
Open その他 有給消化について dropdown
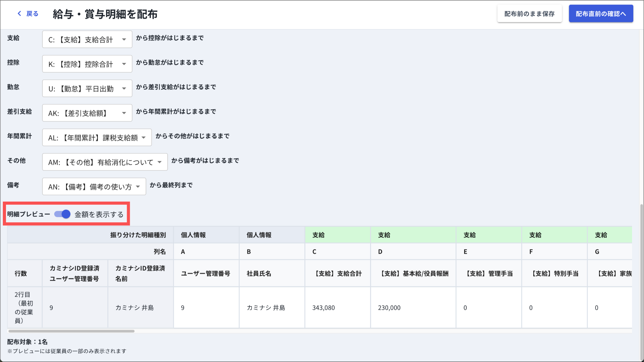click(105, 162)
